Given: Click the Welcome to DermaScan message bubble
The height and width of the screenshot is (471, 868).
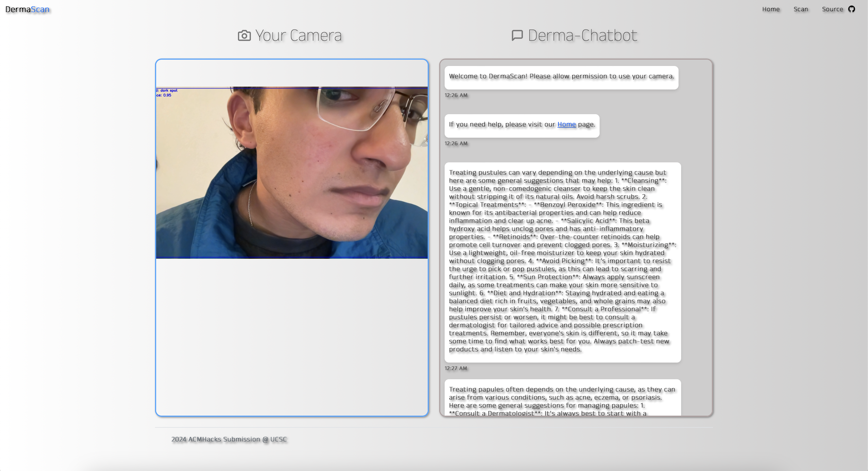Looking at the screenshot, I should pos(561,77).
